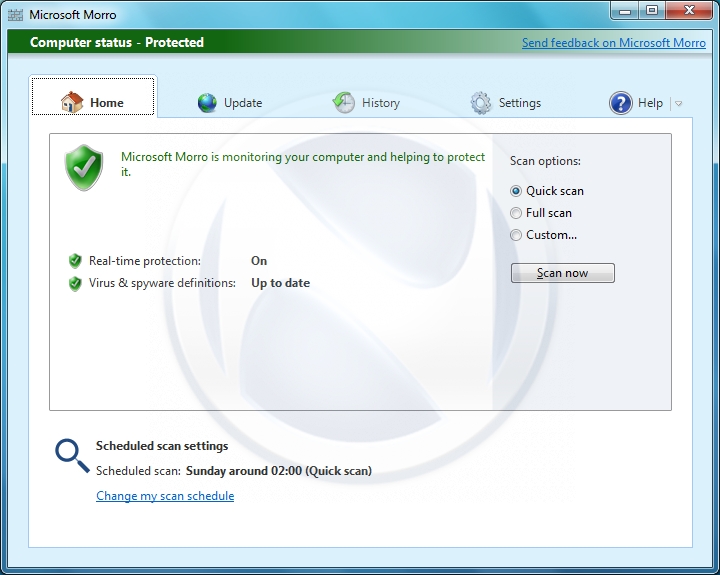720x575 pixels.
Task: Select the Quick scan option
Action: pos(547,191)
